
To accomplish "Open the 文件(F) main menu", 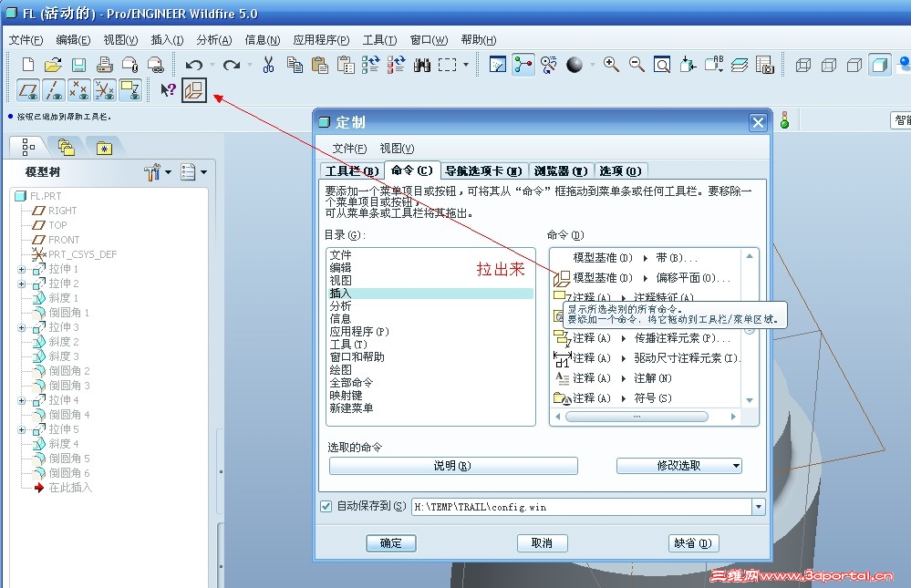I will click(x=26, y=40).
